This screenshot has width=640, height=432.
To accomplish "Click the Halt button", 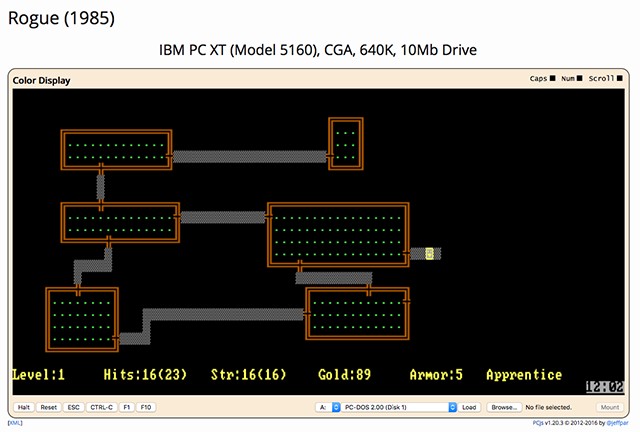I will click(24, 408).
